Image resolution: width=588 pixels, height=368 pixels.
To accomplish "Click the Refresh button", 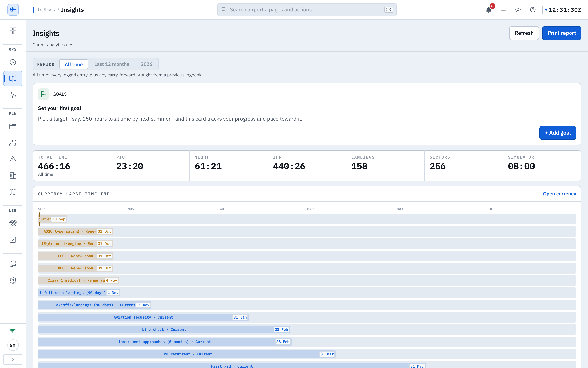I will point(524,33).
